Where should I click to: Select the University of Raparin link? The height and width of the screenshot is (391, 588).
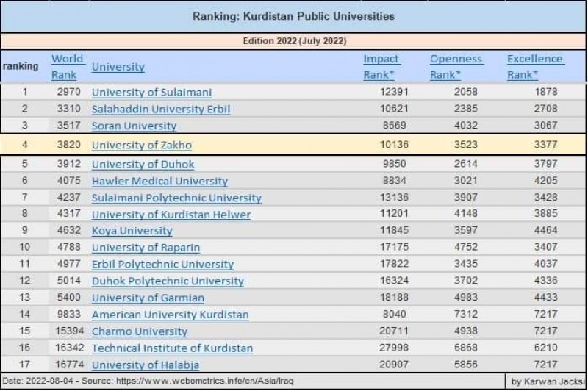146,248
